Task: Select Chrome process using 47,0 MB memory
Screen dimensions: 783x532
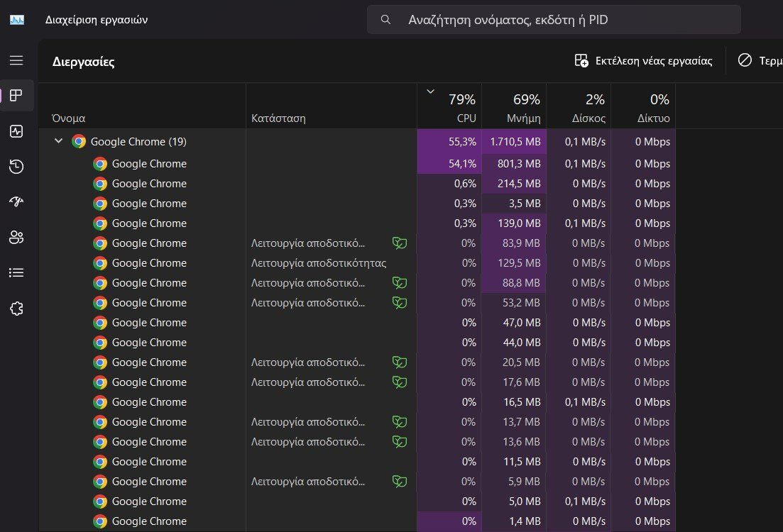Action: click(357, 323)
